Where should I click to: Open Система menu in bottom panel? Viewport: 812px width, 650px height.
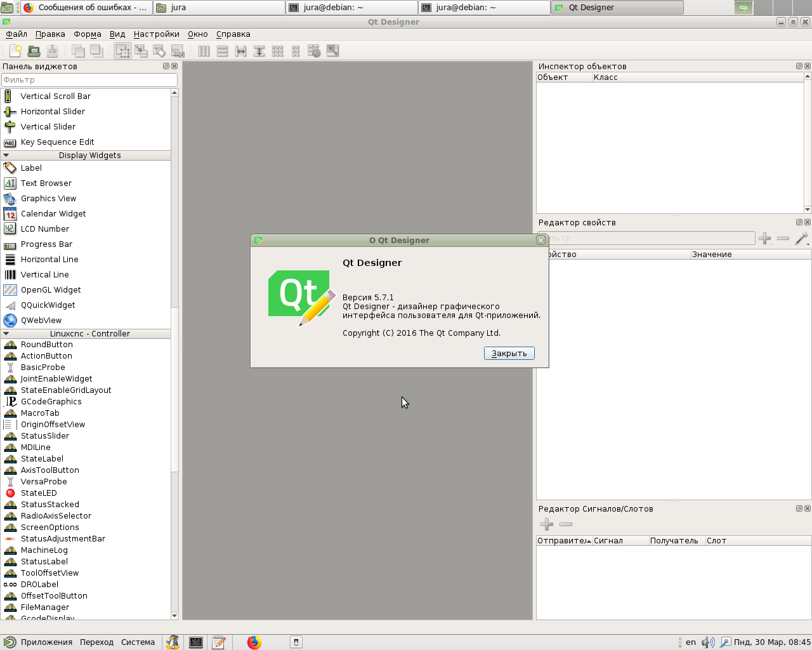point(138,642)
